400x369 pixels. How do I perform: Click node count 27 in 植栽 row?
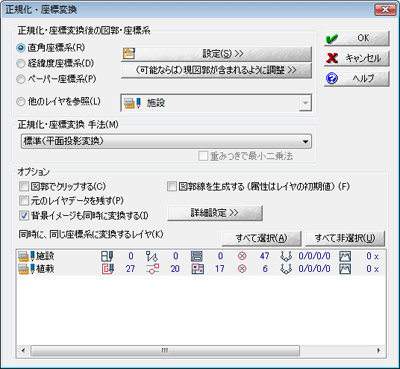click(130, 269)
